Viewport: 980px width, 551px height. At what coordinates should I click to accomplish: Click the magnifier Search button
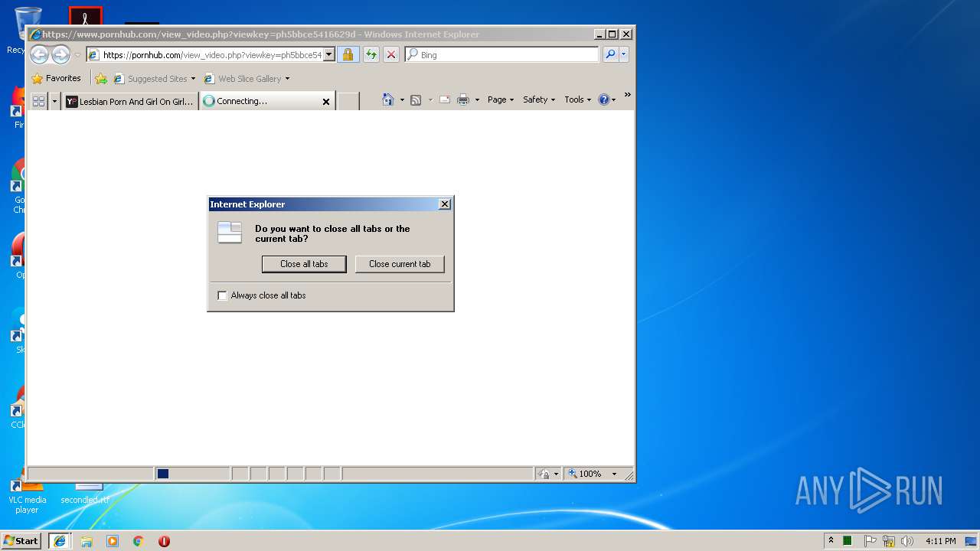[x=610, y=54]
